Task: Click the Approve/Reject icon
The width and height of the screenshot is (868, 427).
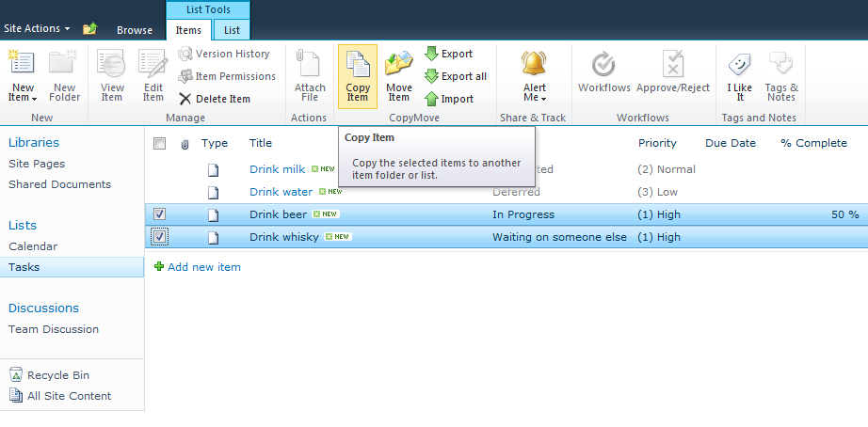Action: click(673, 65)
